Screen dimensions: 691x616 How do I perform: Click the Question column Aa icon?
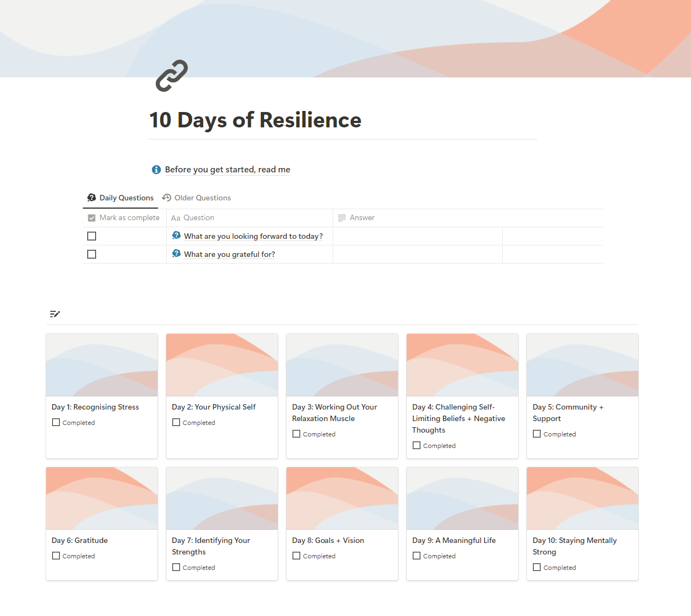tap(176, 218)
